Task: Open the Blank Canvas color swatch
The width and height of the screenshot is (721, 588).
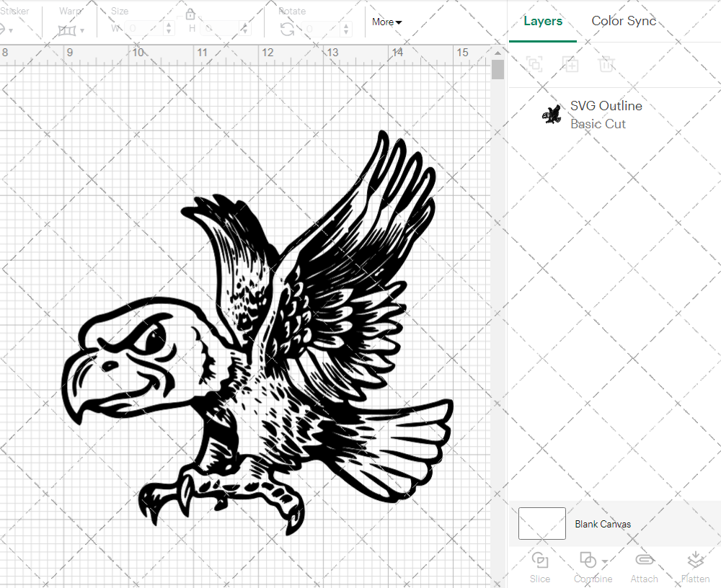Action: [x=541, y=524]
